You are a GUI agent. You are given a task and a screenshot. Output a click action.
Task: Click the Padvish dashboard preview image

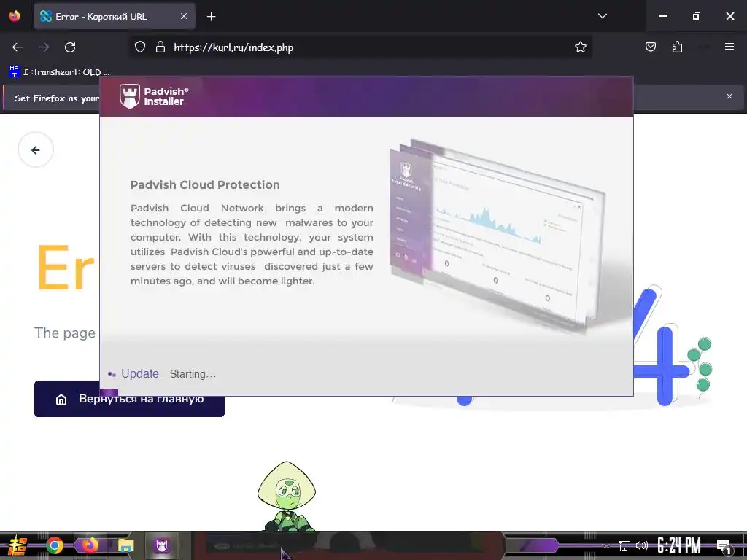(498, 236)
